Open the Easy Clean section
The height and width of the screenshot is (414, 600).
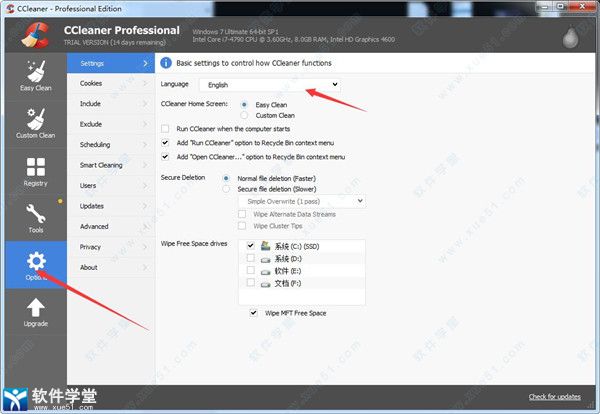click(36, 76)
